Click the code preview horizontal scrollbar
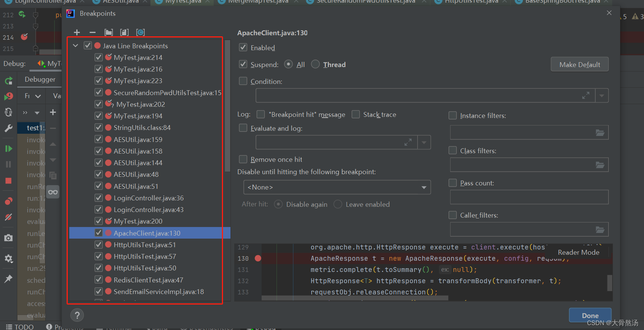The width and height of the screenshot is (644, 330). pos(355,298)
